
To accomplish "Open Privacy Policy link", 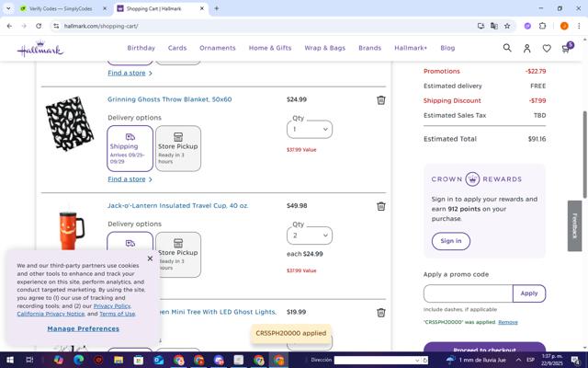I will [112, 306].
